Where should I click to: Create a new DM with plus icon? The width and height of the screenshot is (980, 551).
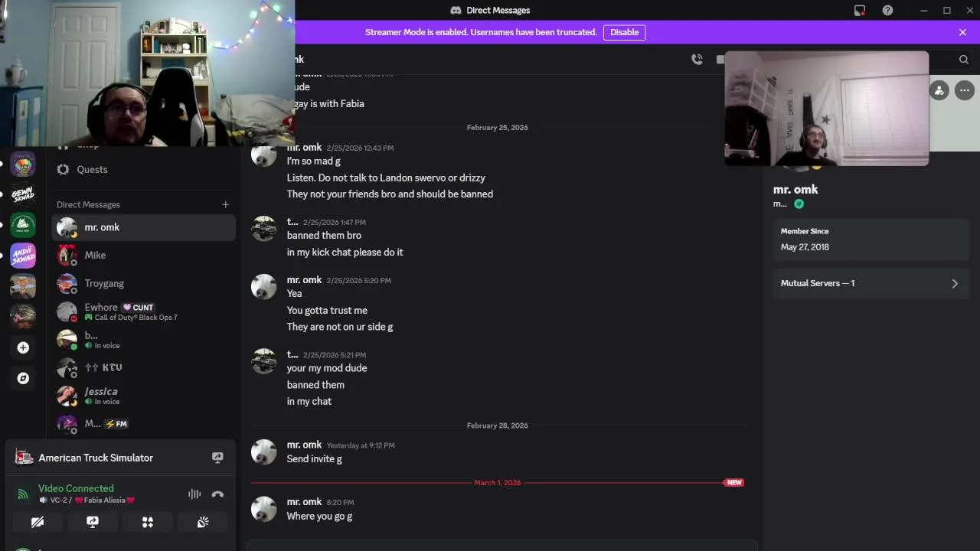[x=225, y=204]
